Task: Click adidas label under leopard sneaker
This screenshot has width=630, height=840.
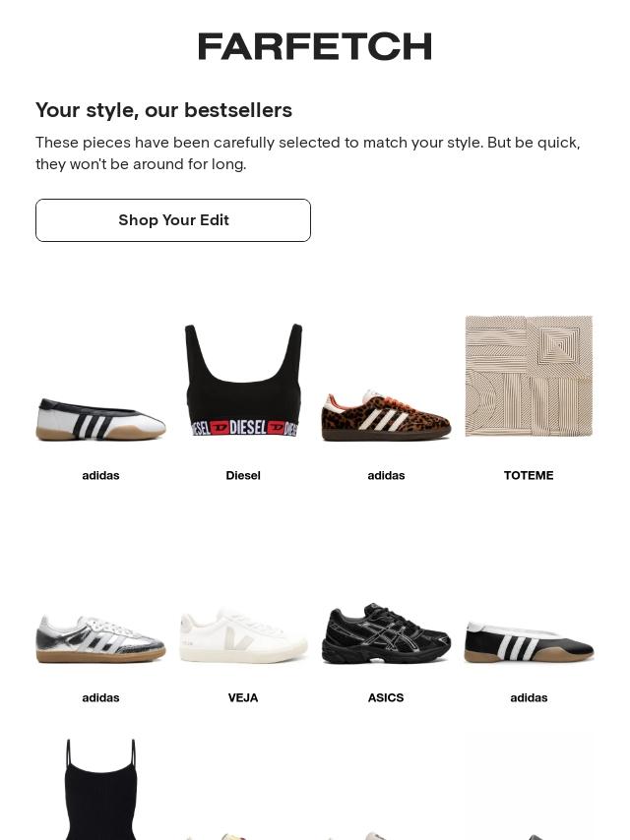Action: coord(386,475)
